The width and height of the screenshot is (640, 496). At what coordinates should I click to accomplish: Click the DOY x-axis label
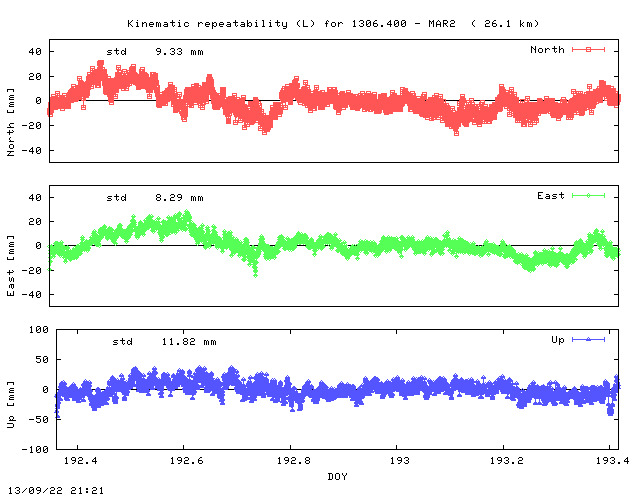pos(337,476)
